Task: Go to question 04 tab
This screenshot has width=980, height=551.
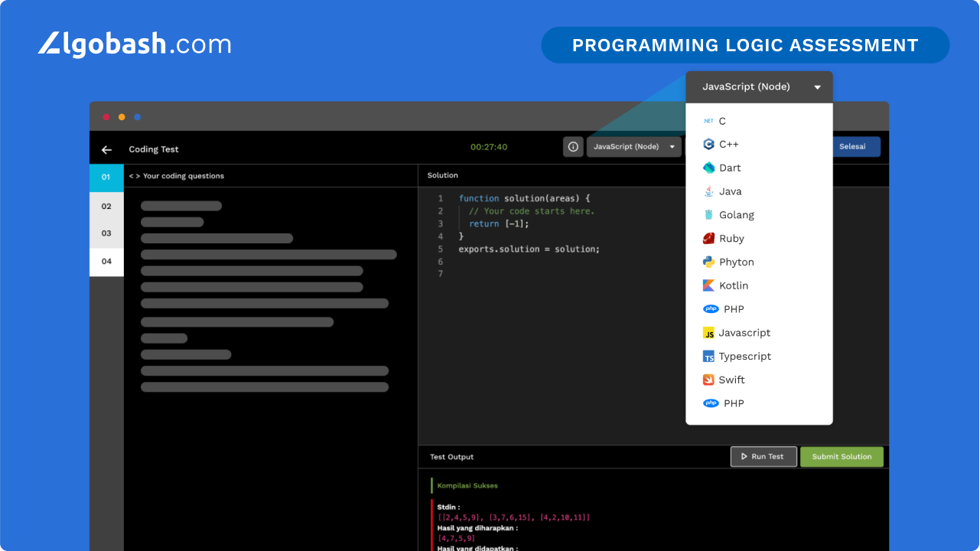Action: pos(106,261)
